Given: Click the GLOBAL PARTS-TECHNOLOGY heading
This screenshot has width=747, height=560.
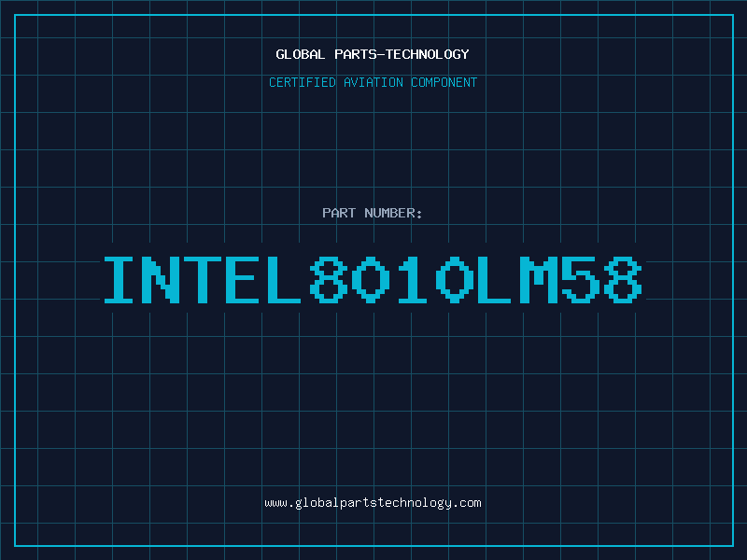Looking at the screenshot, I should 373,54.
